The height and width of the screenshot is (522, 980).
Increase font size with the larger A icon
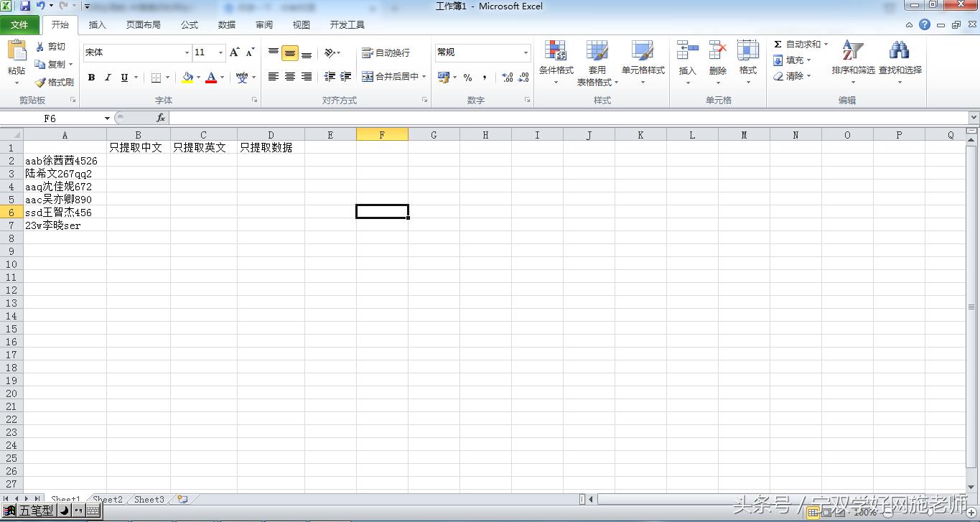point(235,52)
